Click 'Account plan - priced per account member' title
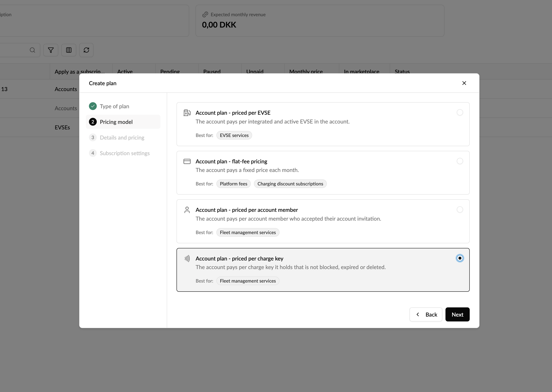 coord(247,210)
